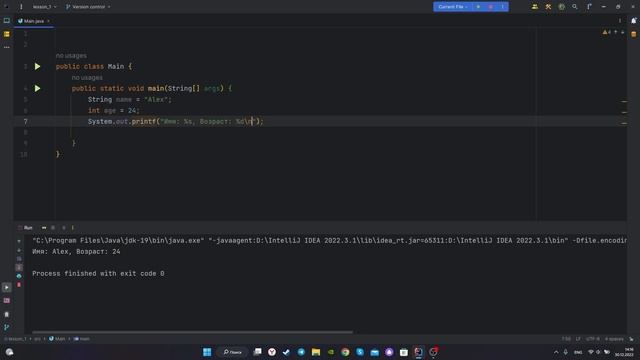Click the warnings indicator in editor
Viewport: 640px width, 360px height.
coord(607,32)
